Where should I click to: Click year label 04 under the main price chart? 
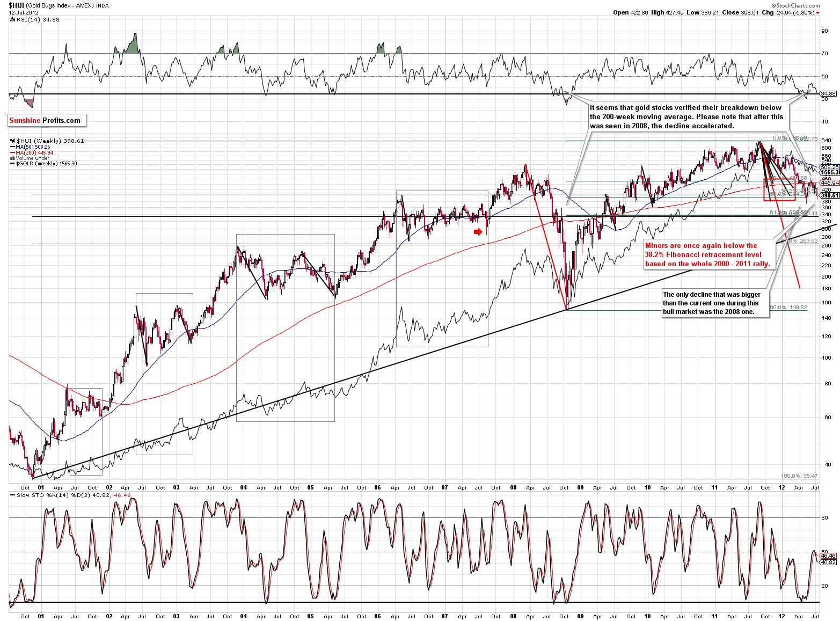[244, 487]
